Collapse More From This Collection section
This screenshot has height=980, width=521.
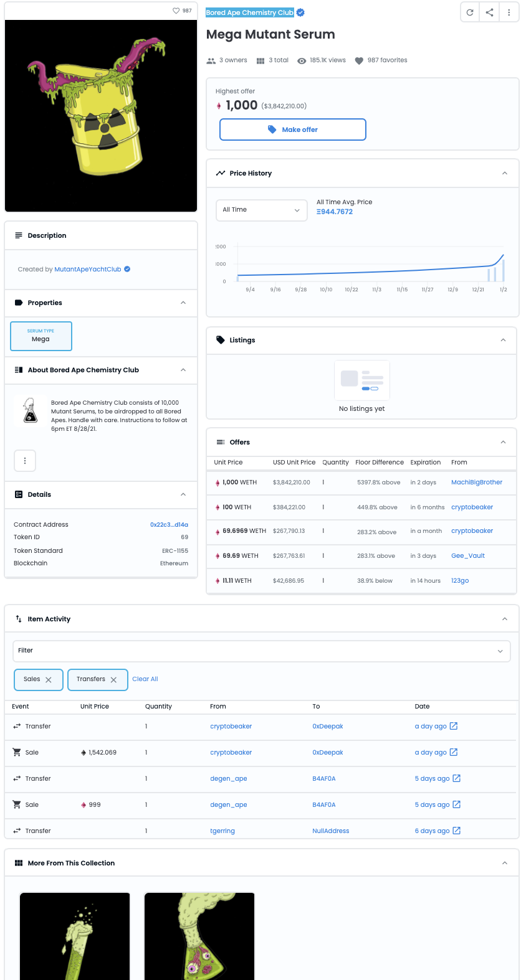point(505,863)
